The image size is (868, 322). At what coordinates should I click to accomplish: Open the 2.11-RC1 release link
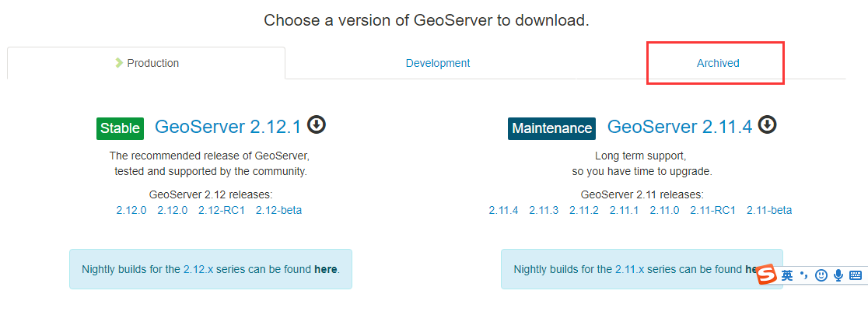tap(712, 210)
